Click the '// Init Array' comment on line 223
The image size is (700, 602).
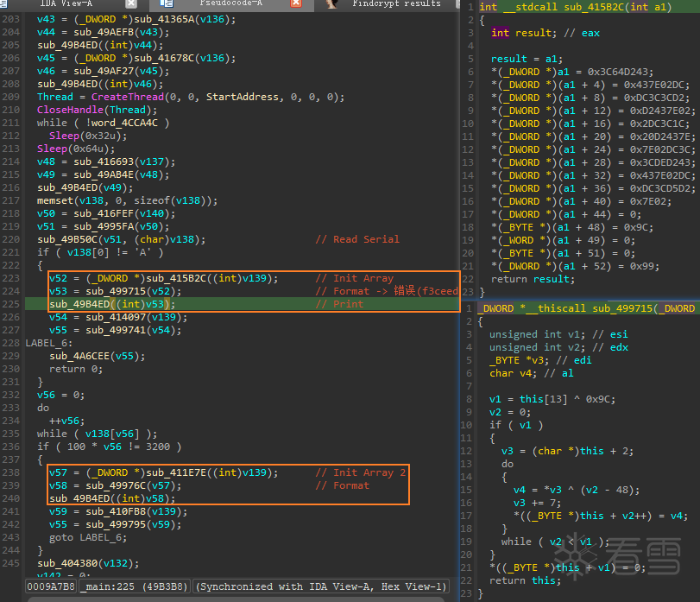355,278
